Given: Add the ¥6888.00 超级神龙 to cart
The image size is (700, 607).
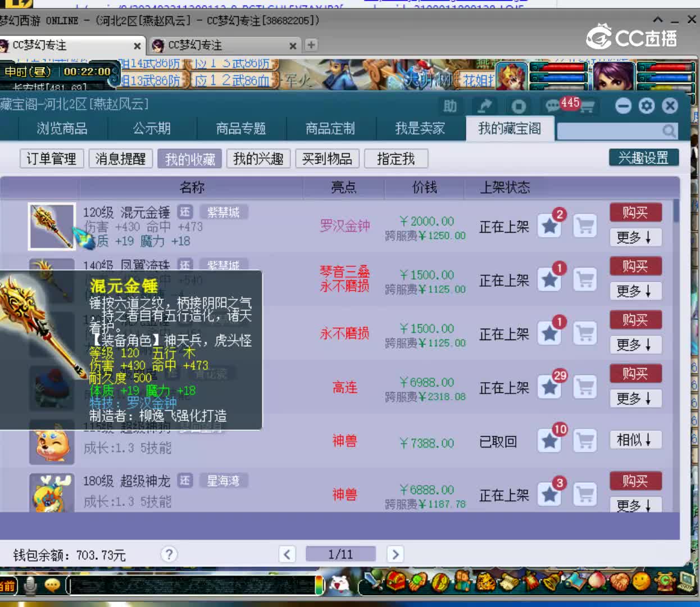Looking at the screenshot, I should click(x=585, y=495).
